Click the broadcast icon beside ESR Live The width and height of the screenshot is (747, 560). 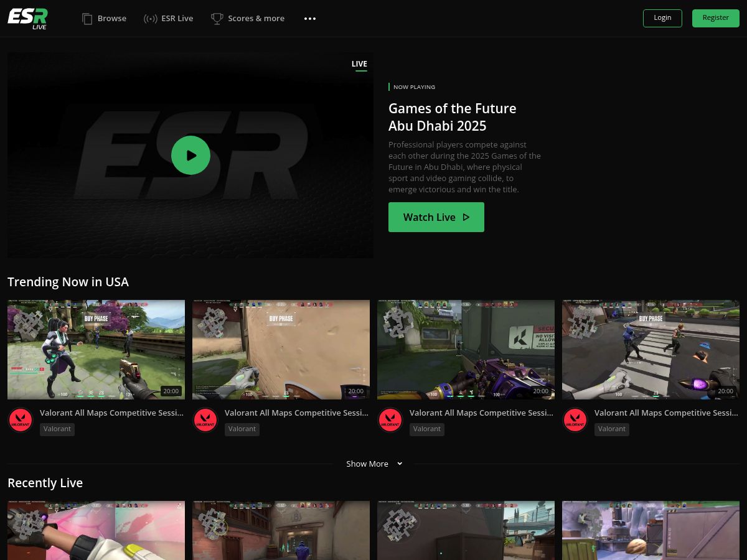pos(150,19)
